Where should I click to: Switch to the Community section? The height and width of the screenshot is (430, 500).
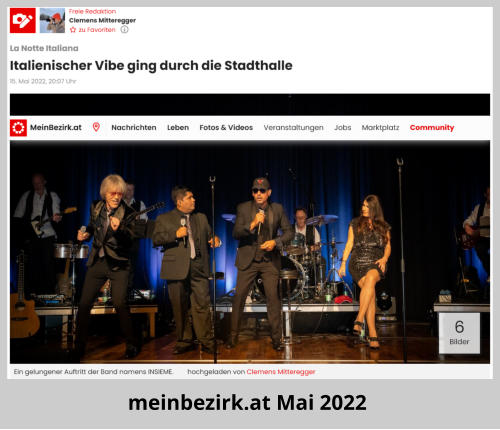pyautogui.click(x=432, y=127)
